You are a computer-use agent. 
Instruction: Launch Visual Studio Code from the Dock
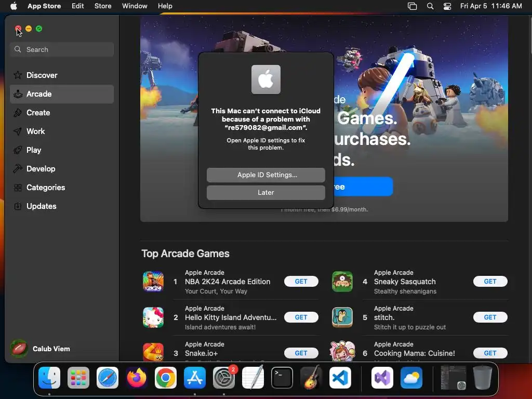point(340,378)
